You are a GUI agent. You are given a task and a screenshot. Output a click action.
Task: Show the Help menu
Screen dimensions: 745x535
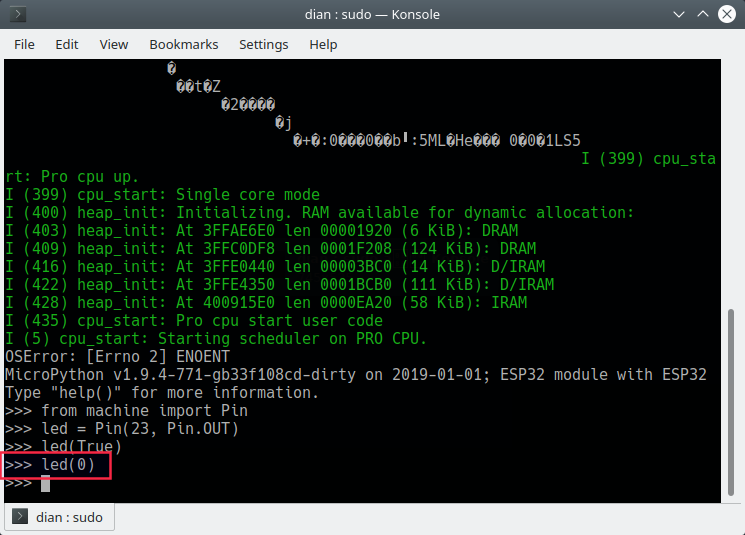pyautogui.click(x=323, y=44)
